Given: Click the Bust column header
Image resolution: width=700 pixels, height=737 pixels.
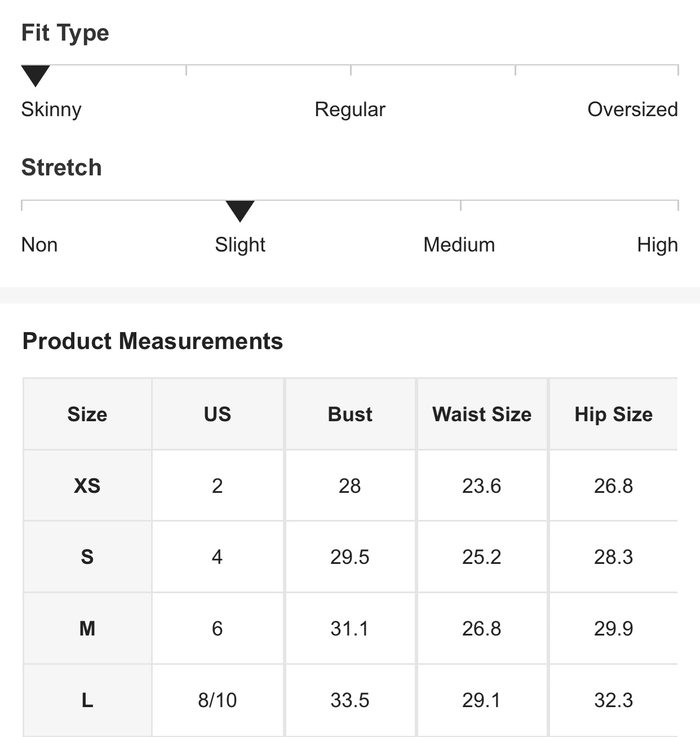Looking at the screenshot, I should point(350,414).
